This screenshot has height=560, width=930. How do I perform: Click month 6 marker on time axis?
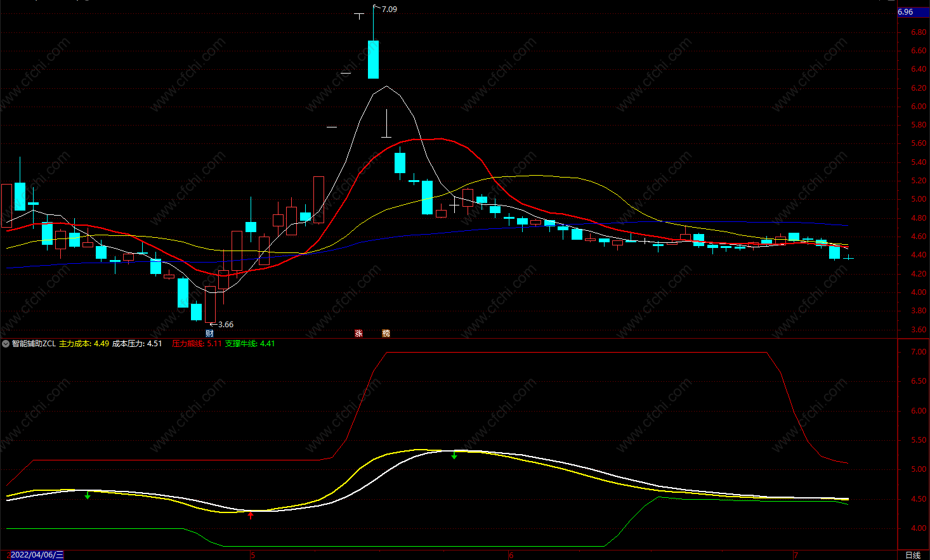(511, 555)
